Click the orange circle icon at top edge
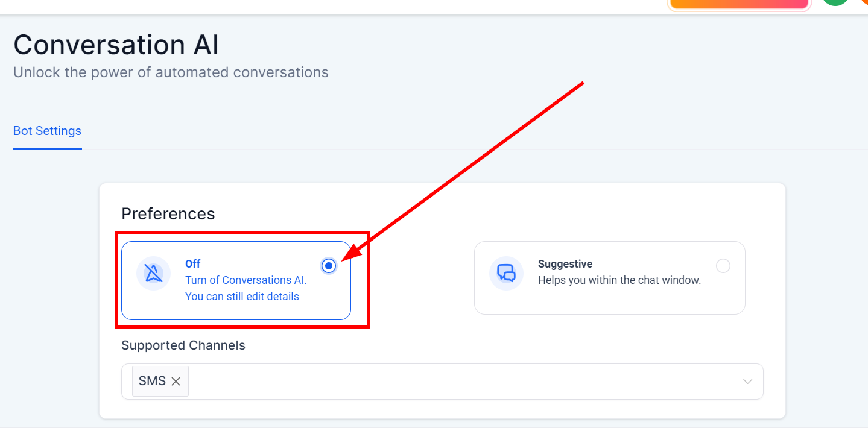Viewport: 868px width, 434px height. [864, 2]
